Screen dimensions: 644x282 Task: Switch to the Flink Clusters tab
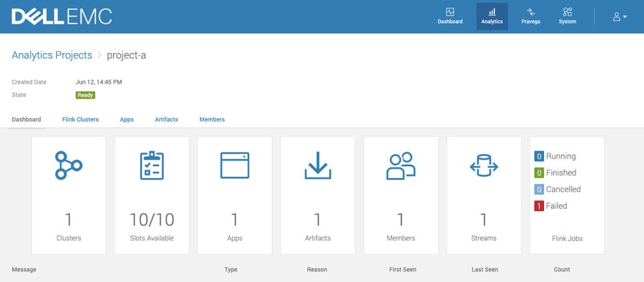pos(80,119)
